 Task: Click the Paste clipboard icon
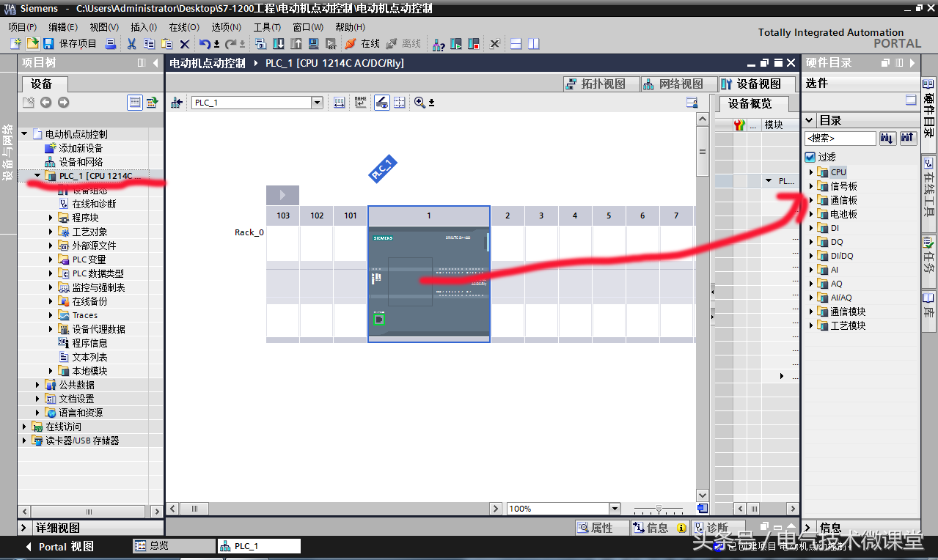pyautogui.click(x=167, y=44)
